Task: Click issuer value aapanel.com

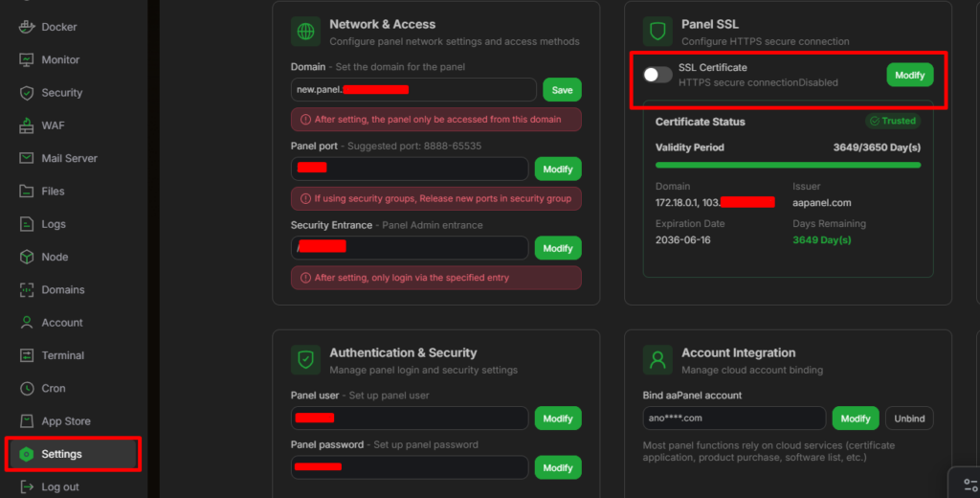Action: click(x=822, y=203)
